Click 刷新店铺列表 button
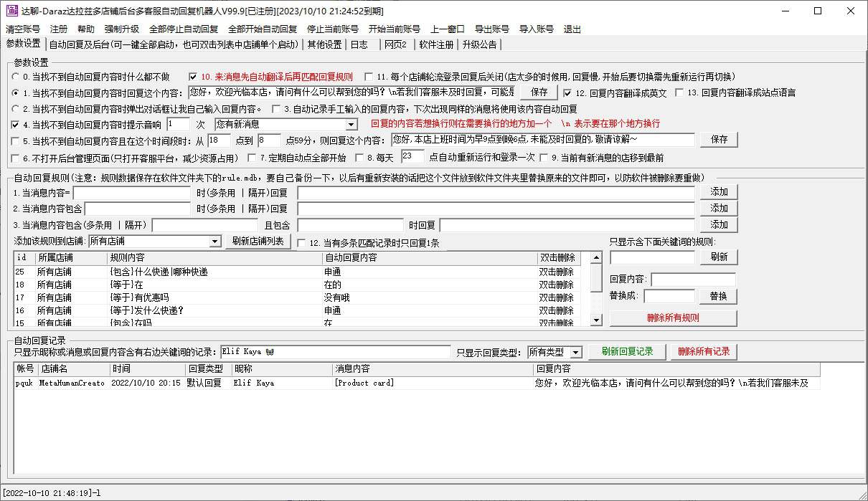The height and width of the screenshot is (501, 868). pos(258,242)
